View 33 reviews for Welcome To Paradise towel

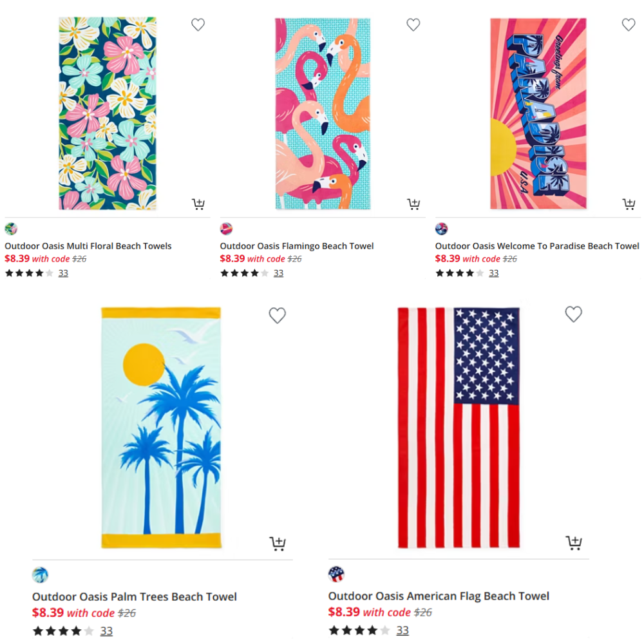(494, 273)
